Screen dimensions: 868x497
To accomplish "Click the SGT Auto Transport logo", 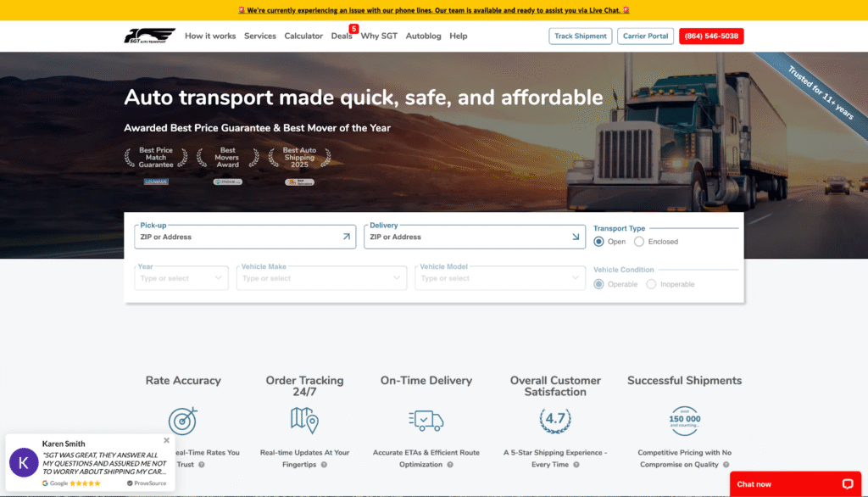I will (149, 36).
